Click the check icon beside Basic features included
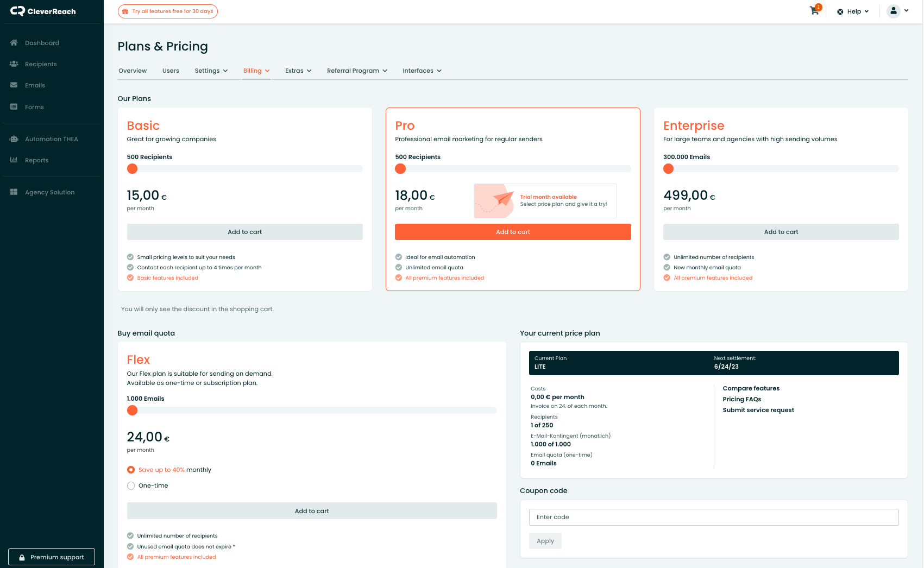924x568 pixels. pos(130,278)
